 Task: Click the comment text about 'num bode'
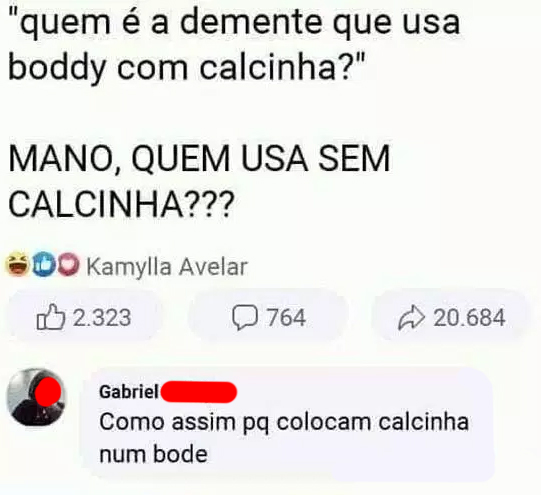point(154,454)
